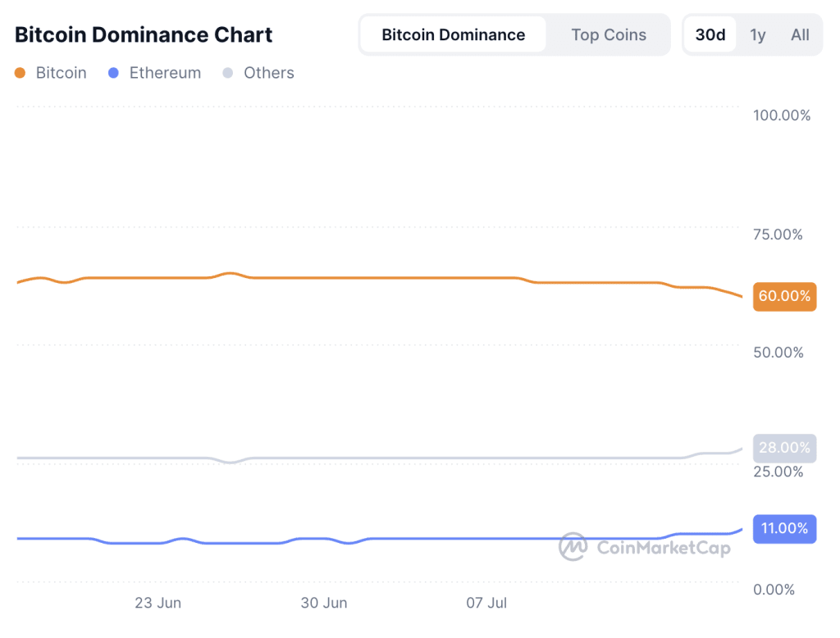Click the 30 Jun date axis label

pyautogui.click(x=324, y=604)
